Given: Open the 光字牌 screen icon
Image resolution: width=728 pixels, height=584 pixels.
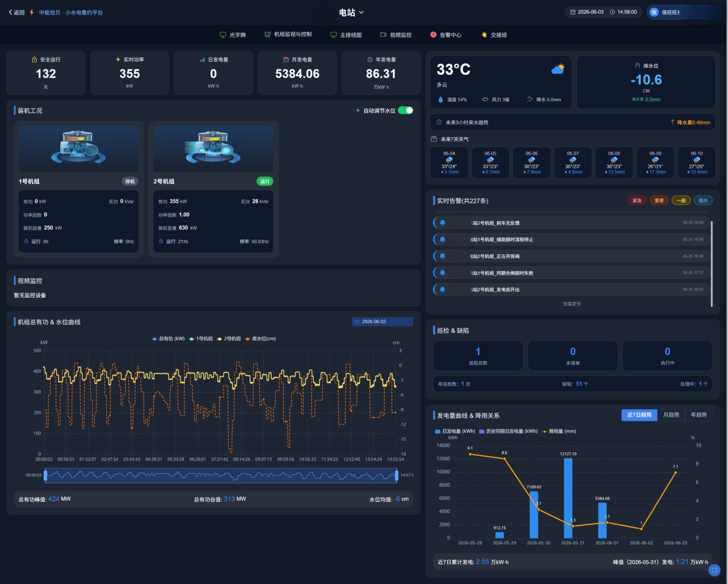Looking at the screenshot, I should tap(223, 35).
